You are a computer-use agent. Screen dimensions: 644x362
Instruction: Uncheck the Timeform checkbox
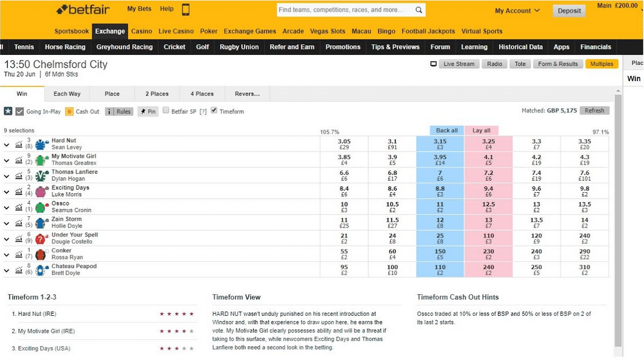coord(214,110)
